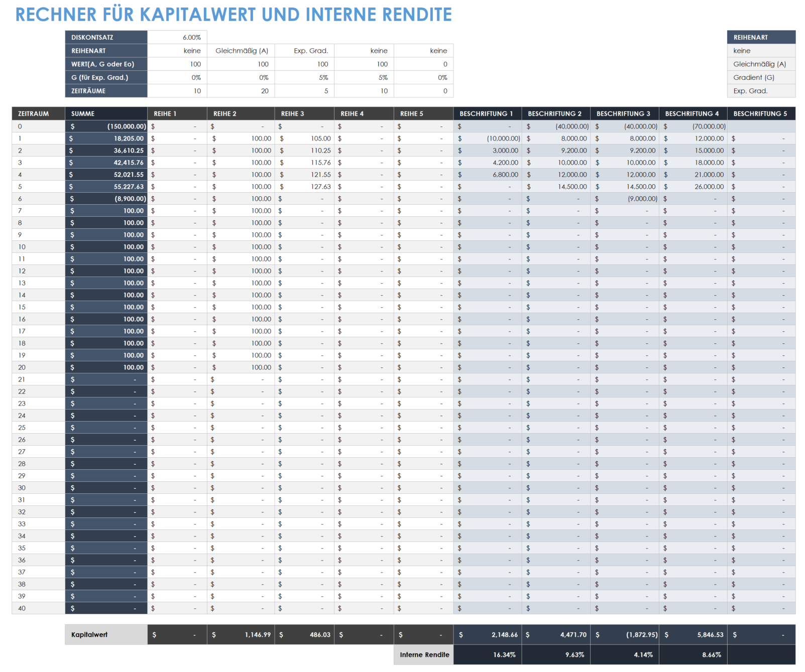Image resolution: width=805 pixels, height=672 pixels.
Task: Click the Zeitraum row number 40
Action: coord(39,608)
